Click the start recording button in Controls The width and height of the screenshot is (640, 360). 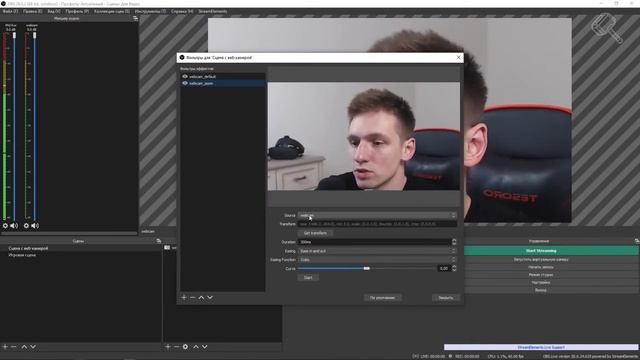click(551, 267)
